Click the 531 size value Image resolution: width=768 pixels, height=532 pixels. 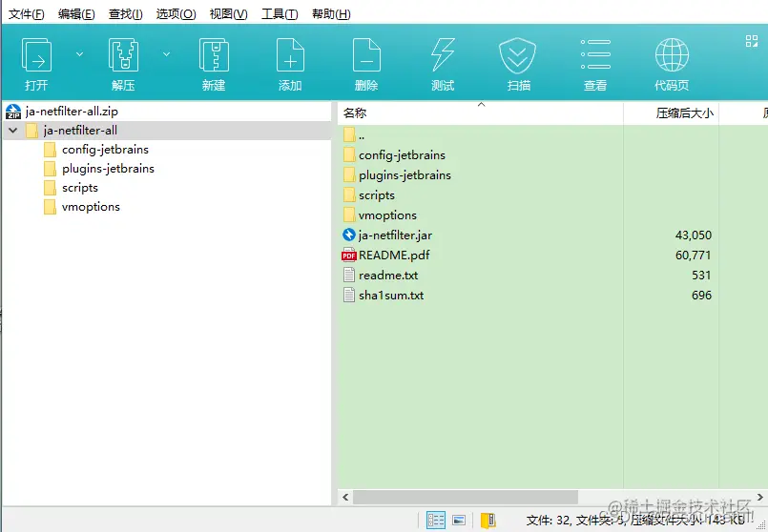coord(701,275)
